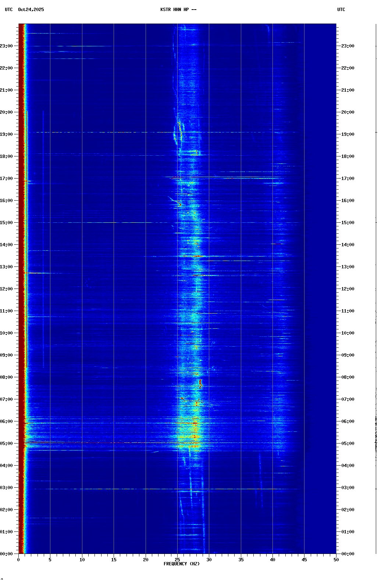The height and width of the screenshot is (583, 392).
Task: Click the 00:00 time label on right axis
Action: click(348, 554)
